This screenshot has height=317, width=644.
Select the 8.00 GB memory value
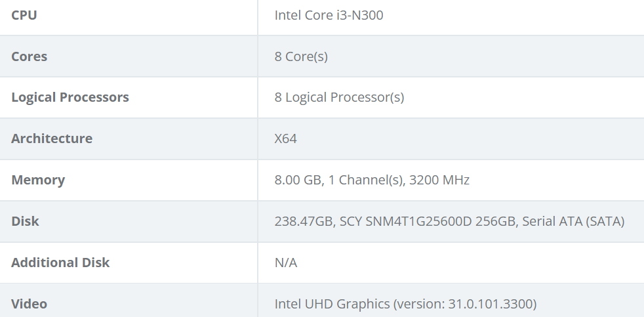[298, 180]
